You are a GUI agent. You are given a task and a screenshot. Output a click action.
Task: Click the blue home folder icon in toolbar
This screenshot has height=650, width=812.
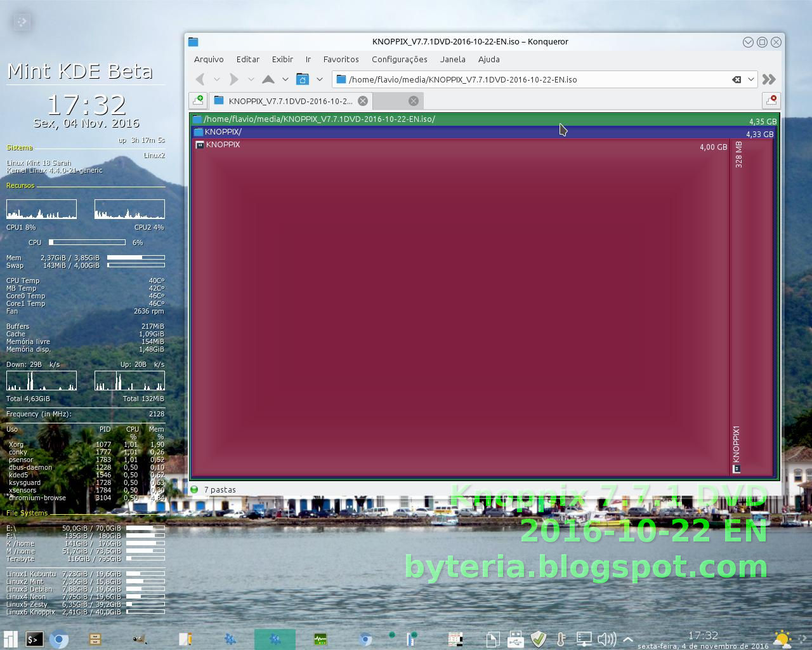click(303, 79)
